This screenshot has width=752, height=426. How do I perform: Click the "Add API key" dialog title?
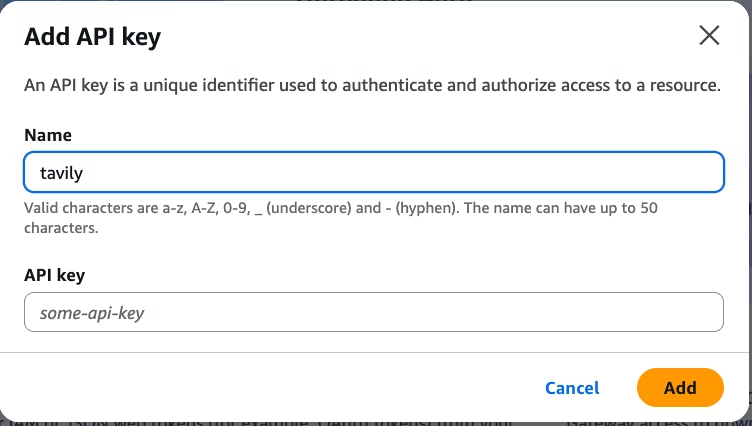(x=92, y=38)
